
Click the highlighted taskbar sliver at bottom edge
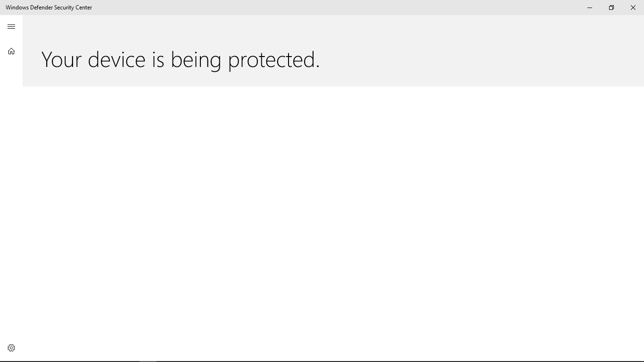pyautogui.click(x=148, y=361)
